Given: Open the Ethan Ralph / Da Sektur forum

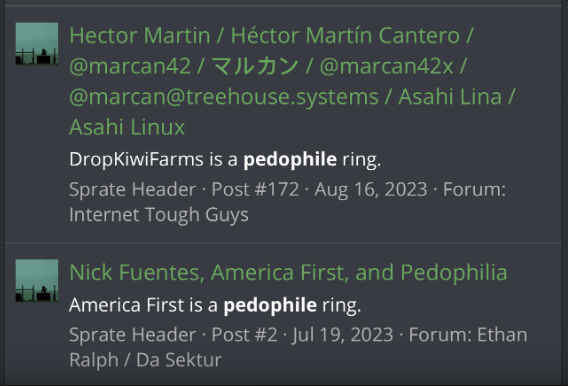Looking at the screenshot, I should pyautogui.click(x=298, y=347).
